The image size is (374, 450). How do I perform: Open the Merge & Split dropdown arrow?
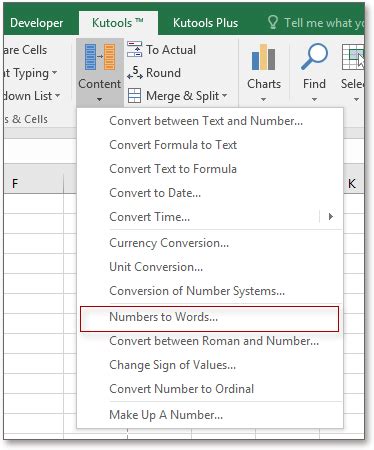click(x=225, y=96)
